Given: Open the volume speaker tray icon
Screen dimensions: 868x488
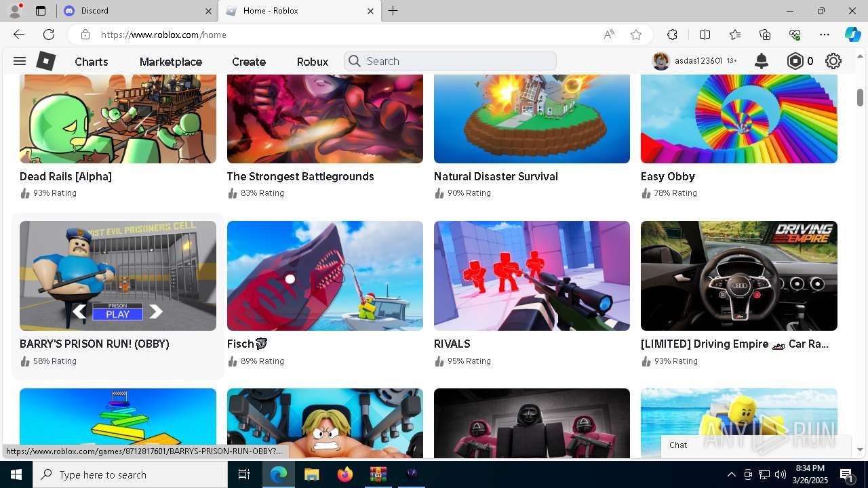Looking at the screenshot, I should [x=780, y=474].
